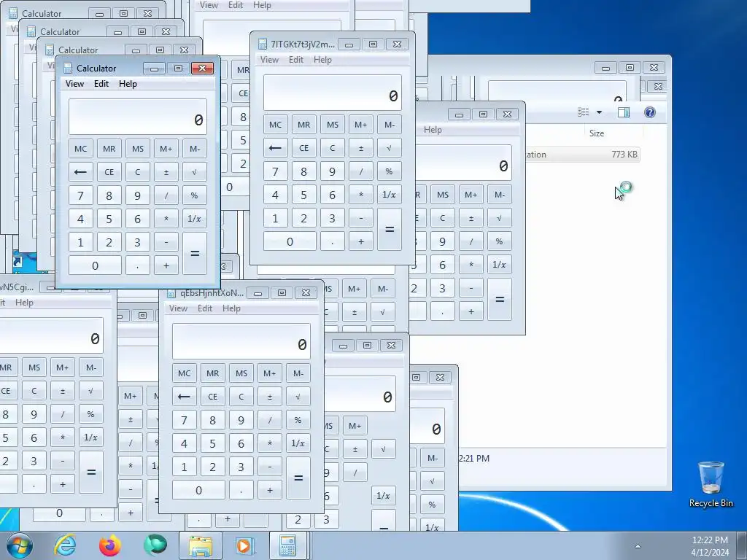747x560 pixels.
Task: Click MS memory store in 7ITGKt7t3jV2m calculator
Action: (333, 124)
